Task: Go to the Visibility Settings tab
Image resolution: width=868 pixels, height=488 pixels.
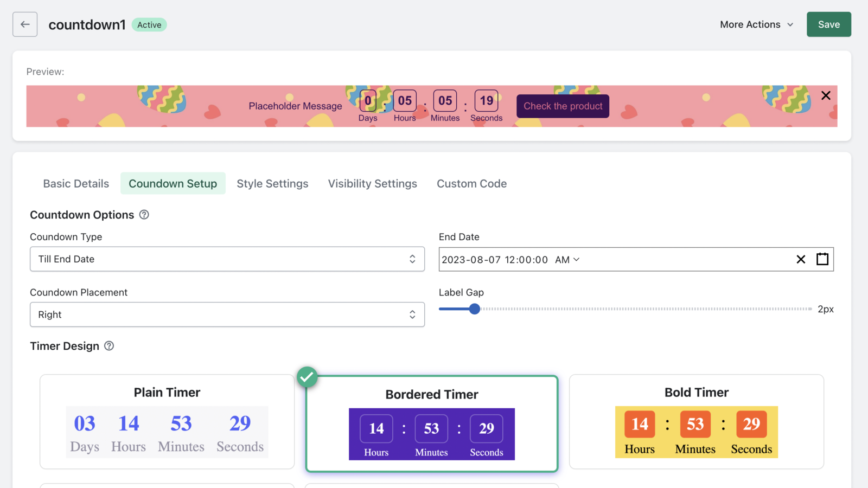Action: 373,184
